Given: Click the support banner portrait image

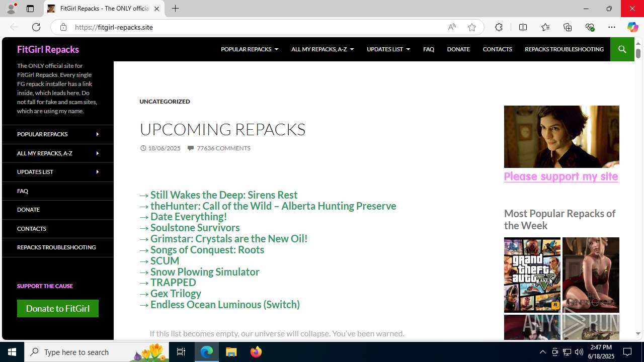Looking at the screenshot, I should [561, 137].
